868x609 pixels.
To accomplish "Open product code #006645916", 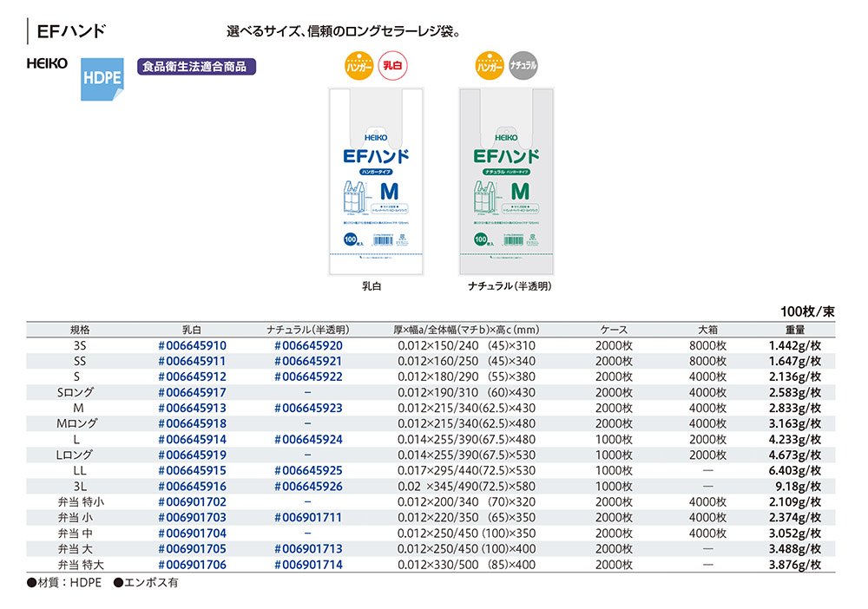I will tap(192, 487).
